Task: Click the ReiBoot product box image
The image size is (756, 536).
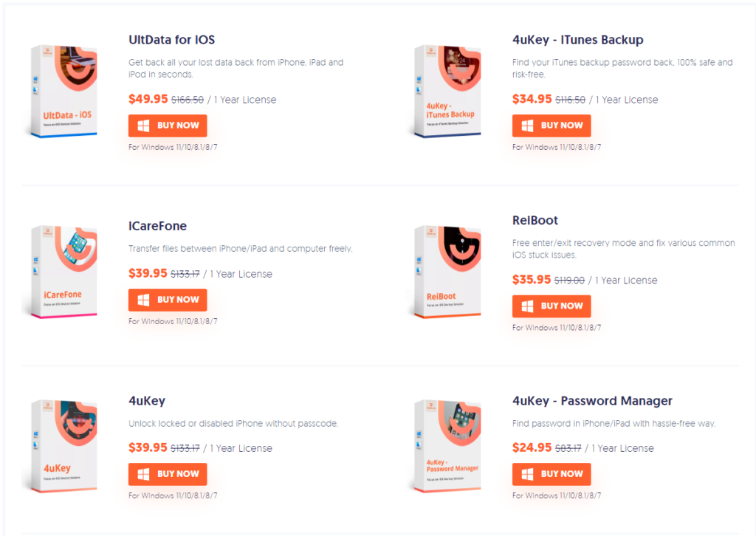Action: [448, 272]
